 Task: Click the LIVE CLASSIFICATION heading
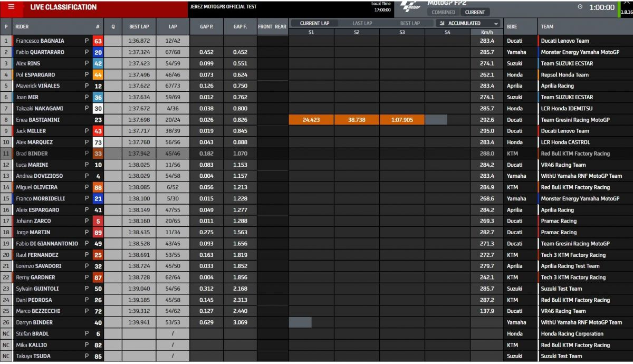(x=63, y=7)
